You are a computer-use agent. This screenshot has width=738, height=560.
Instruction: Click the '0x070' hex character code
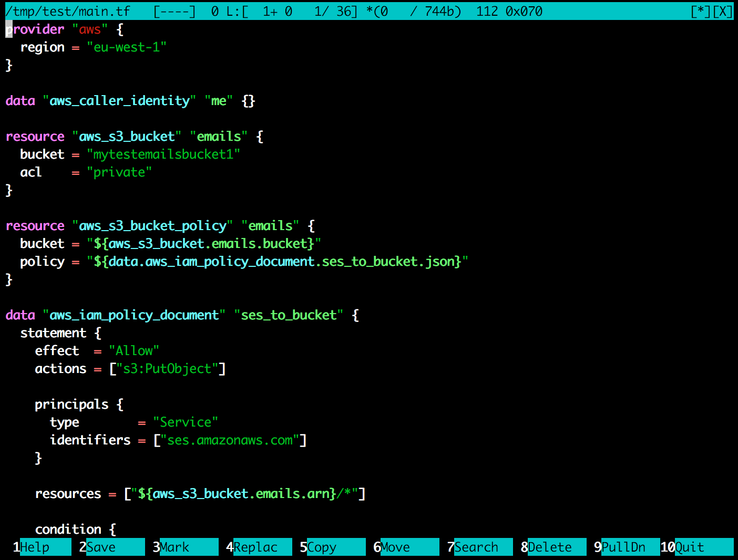tap(524, 11)
